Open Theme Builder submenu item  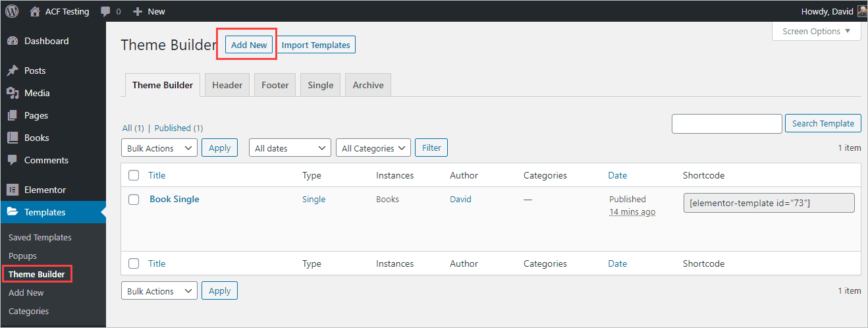37,274
